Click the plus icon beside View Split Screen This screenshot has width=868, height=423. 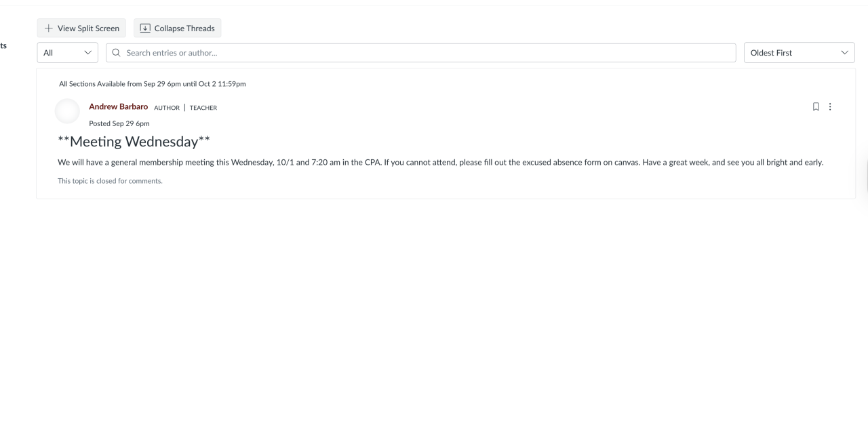click(48, 28)
